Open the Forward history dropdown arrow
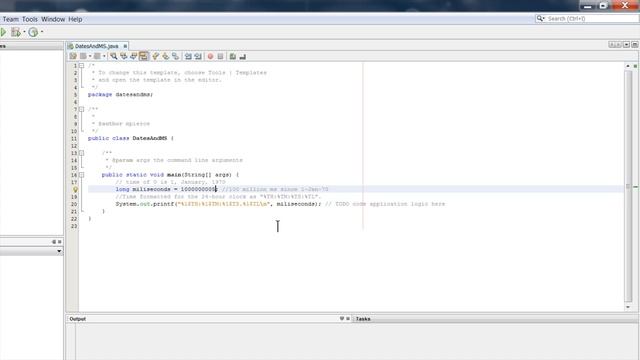The image size is (640, 360). tap(104, 56)
